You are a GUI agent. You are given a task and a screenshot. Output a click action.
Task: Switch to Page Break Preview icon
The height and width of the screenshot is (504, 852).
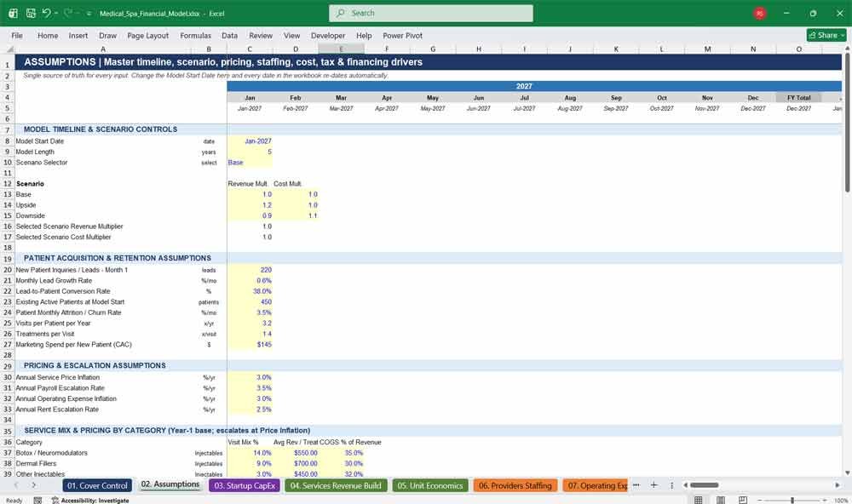743,500
